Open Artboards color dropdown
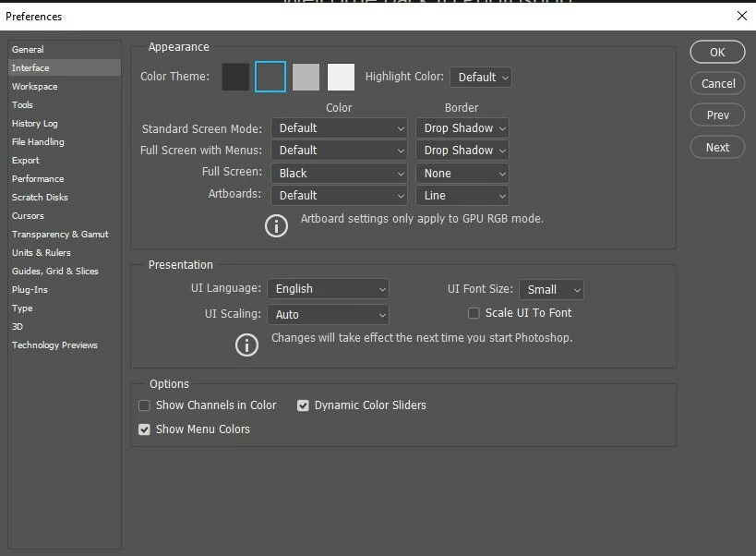 (339, 195)
